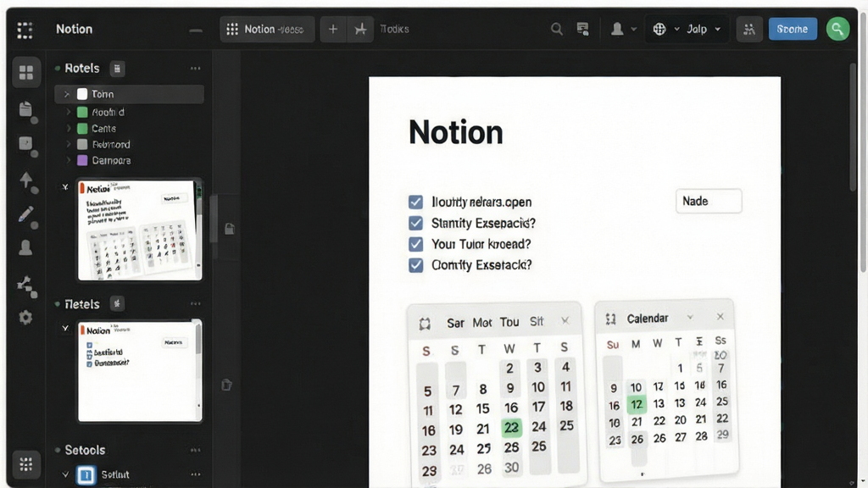
Task: Toggle the "Your Tuior kroead?" checkbox
Action: pyautogui.click(x=415, y=244)
